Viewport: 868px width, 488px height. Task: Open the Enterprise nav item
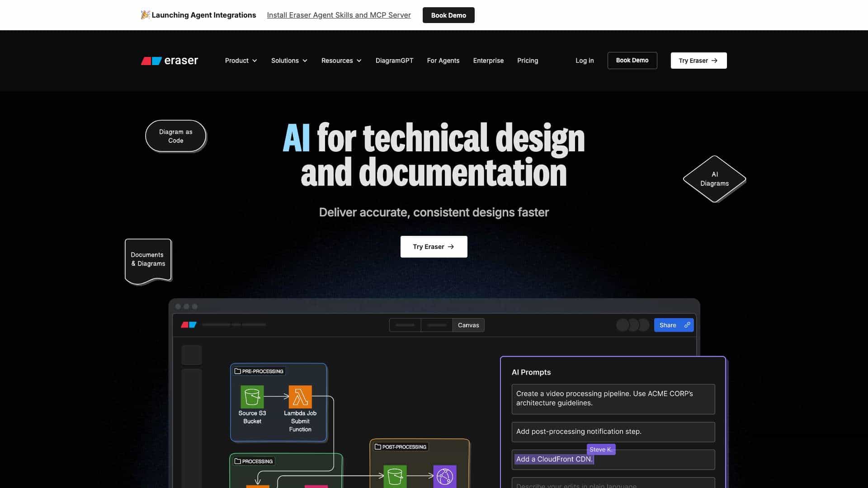[488, 61]
